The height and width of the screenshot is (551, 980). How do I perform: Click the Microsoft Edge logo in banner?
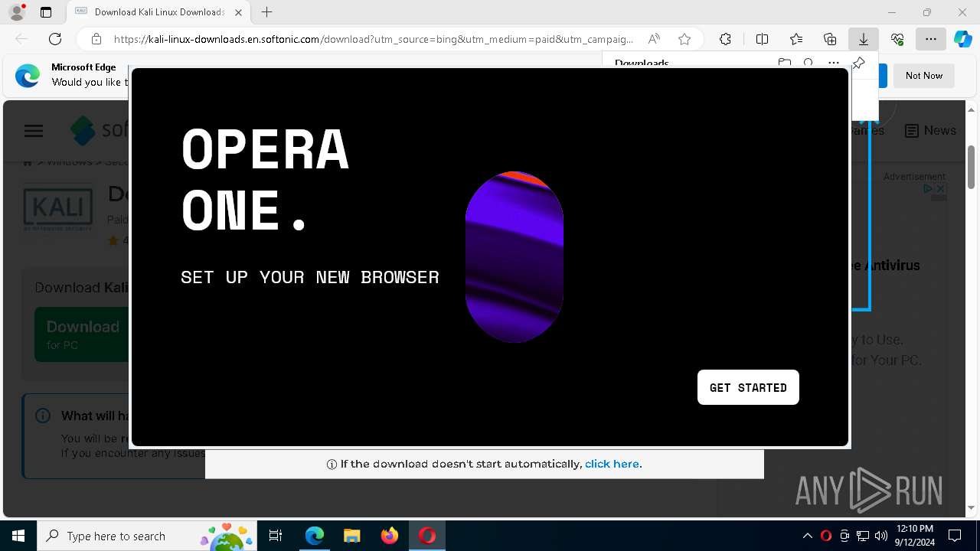click(28, 76)
